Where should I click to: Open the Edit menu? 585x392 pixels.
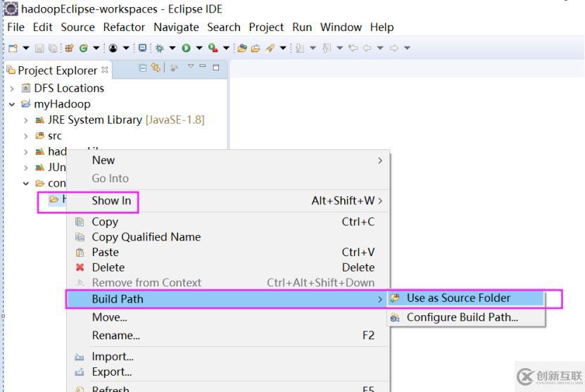(42, 27)
